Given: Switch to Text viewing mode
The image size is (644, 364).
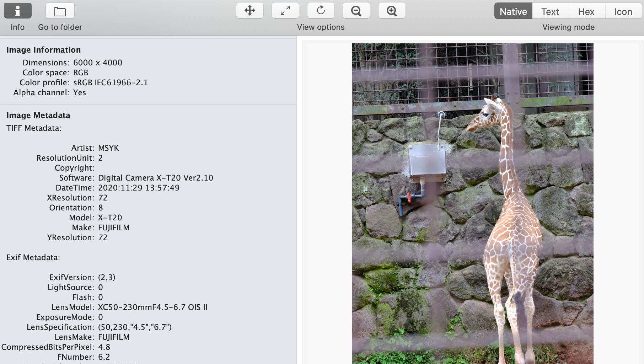Looking at the screenshot, I should click(x=550, y=11).
